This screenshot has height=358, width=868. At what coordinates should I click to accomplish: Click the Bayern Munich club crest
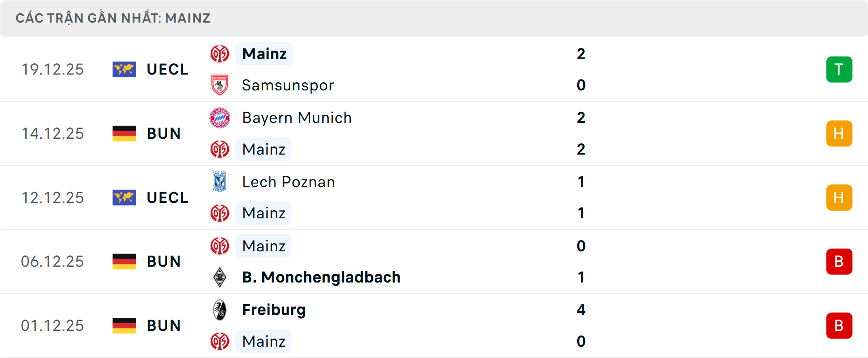click(x=220, y=118)
